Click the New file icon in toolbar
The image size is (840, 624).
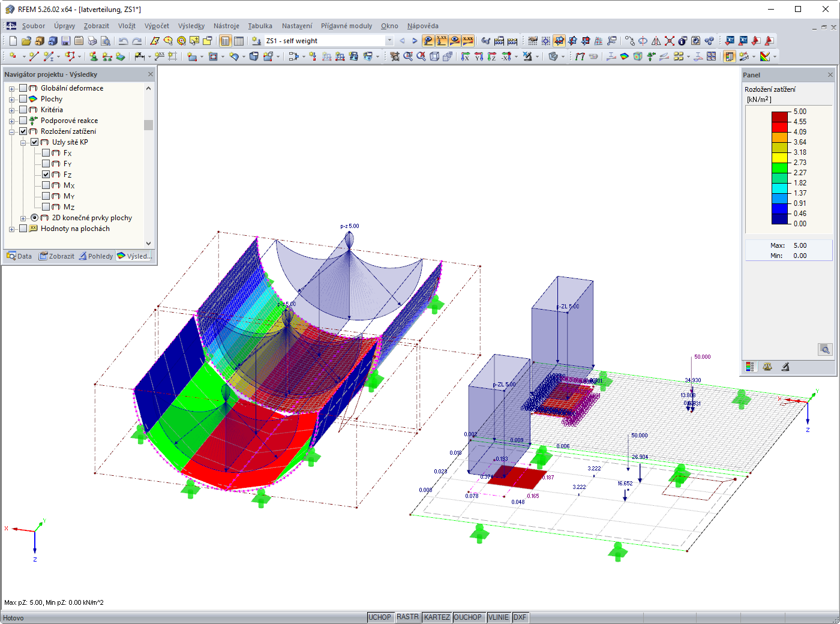[x=13, y=41]
